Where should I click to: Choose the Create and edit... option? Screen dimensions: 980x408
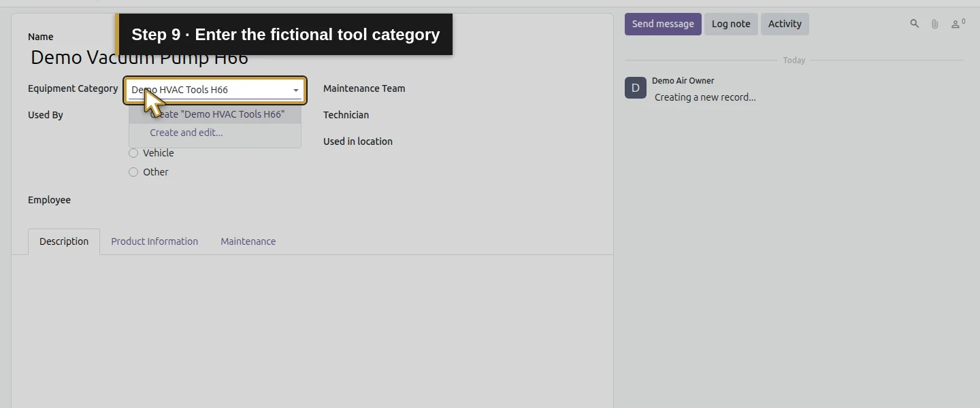click(x=215, y=133)
